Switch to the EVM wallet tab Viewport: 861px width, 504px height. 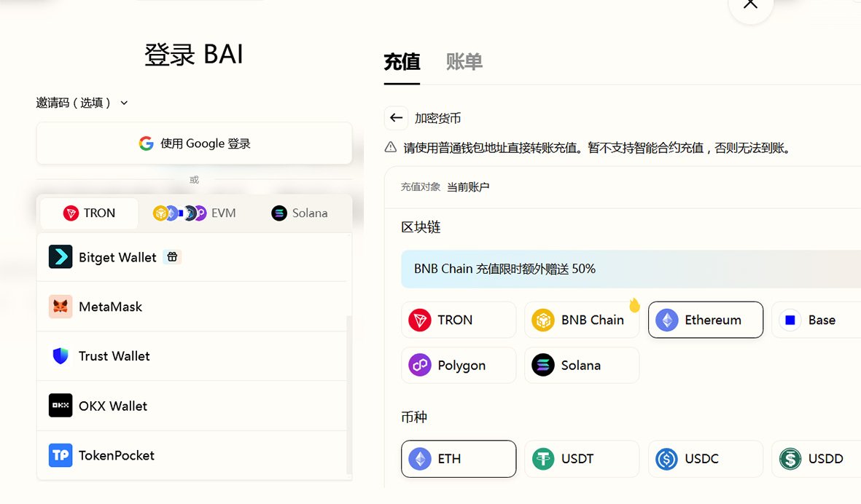point(195,213)
